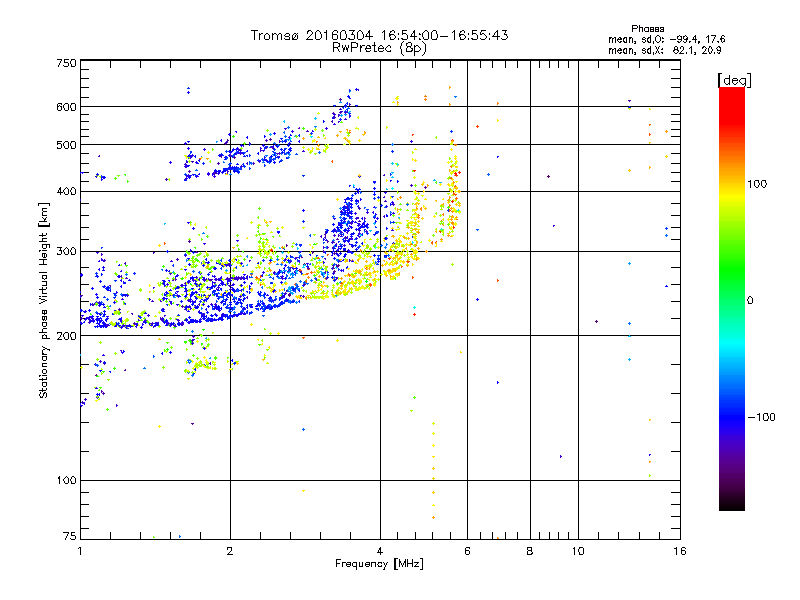Click the x-axis "10" tick label
800x600 pixels.
[578, 551]
